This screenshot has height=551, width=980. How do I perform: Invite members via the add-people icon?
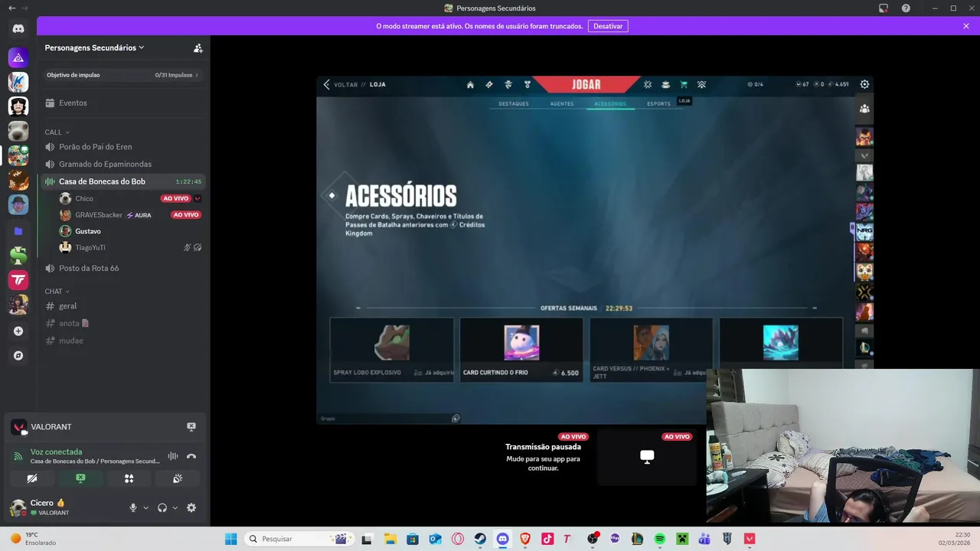point(198,47)
